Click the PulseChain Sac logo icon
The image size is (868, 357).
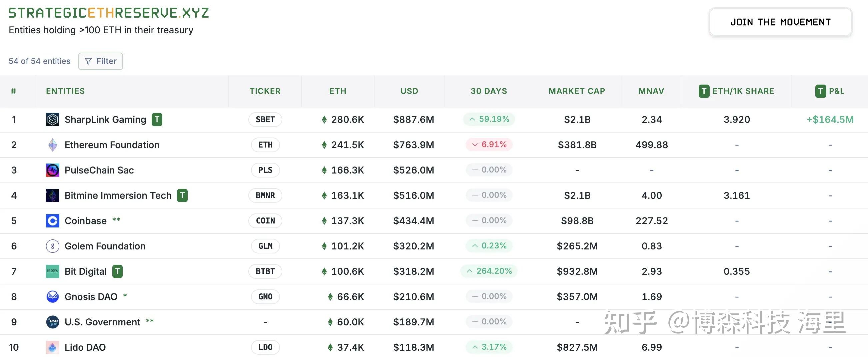[x=53, y=170]
